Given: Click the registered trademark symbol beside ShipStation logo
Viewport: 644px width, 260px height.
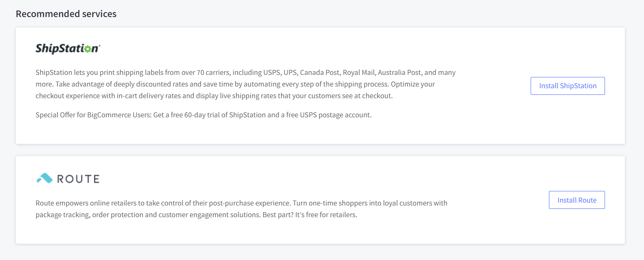Looking at the screenshot, I should point(99,45).
